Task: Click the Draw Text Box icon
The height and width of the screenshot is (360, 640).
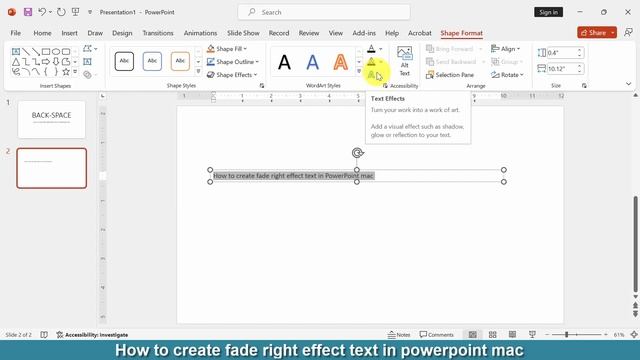Action: coord(87,62)
